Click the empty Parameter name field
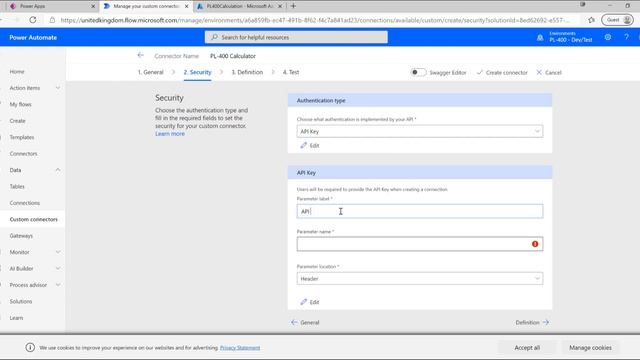 click(x=420, y=244)
